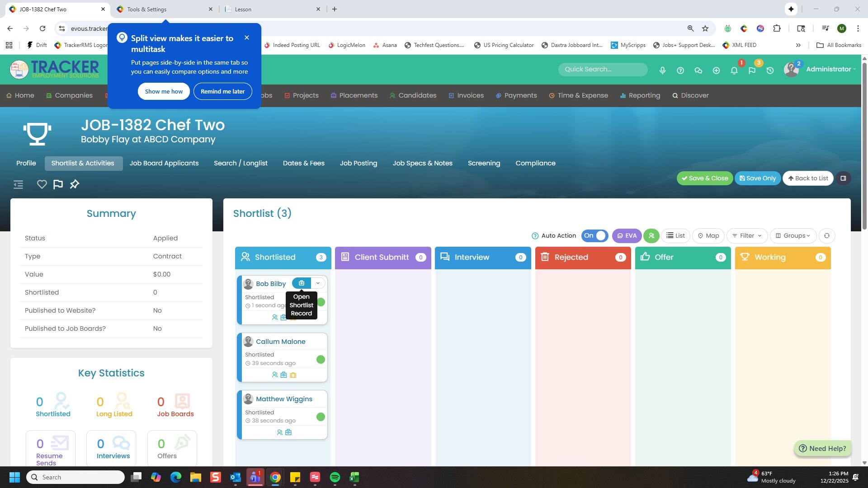The image size is (868, 488).
Task: Toggle Auto Action switch off
Action: [x=594, y=236]
